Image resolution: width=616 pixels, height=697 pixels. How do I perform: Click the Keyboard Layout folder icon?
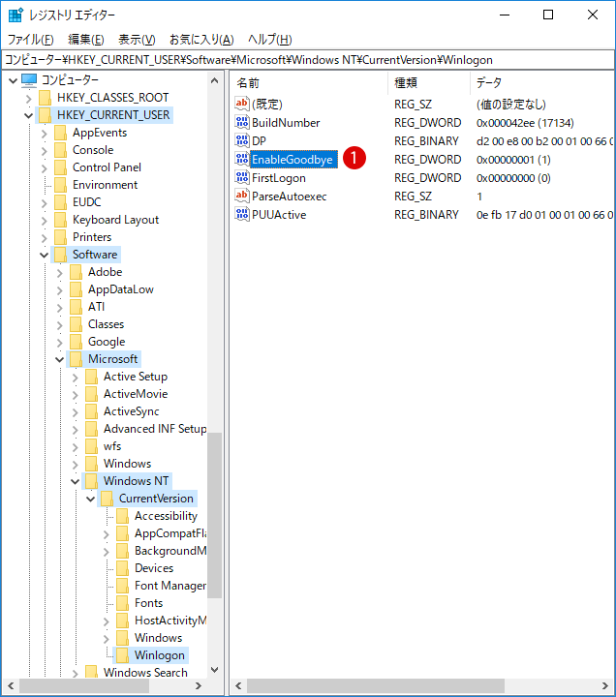60,220
